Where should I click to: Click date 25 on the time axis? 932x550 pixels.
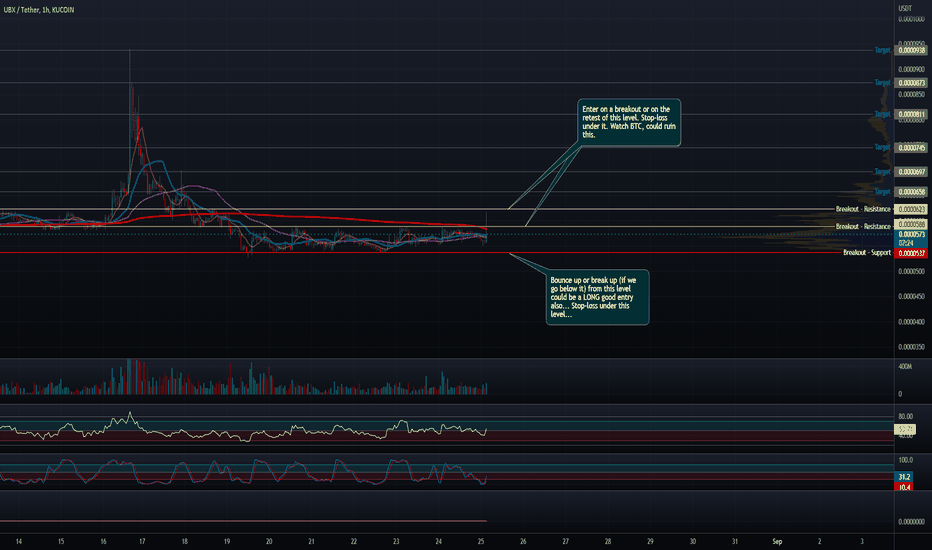coord(481,542)
